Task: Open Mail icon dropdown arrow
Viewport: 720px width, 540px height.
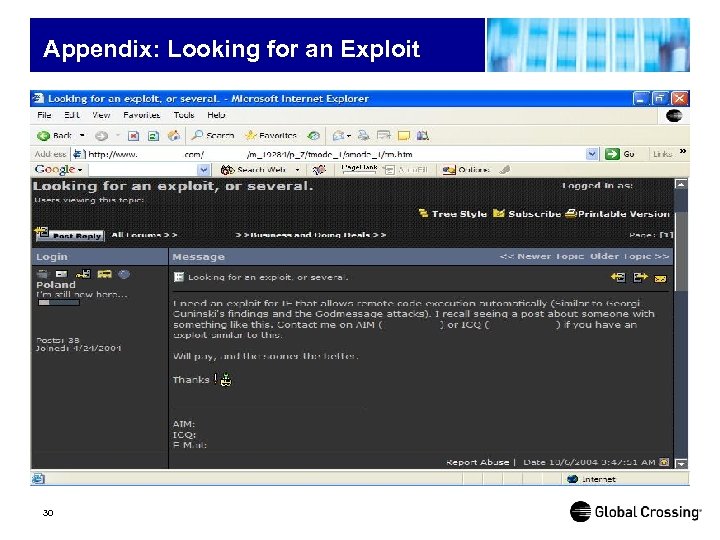Action: tap(349, 135)
